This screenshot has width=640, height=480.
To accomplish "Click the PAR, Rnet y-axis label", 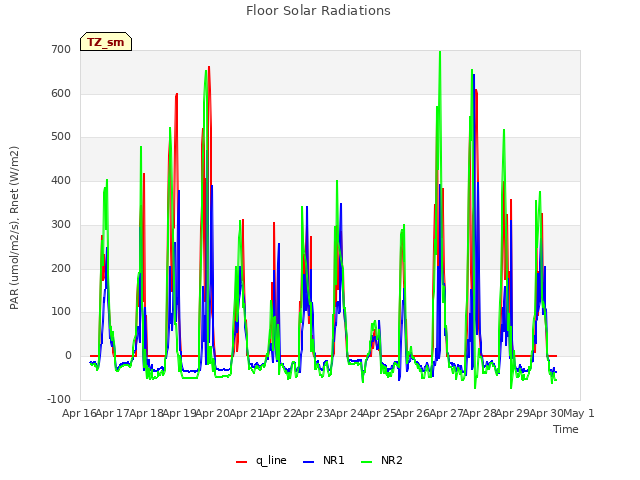I will pyautogui.click(x=14, y=228).
